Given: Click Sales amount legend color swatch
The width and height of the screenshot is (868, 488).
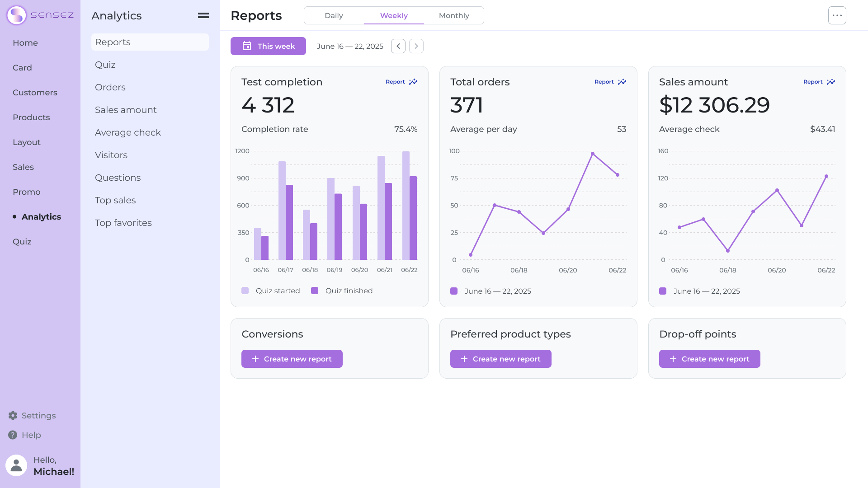Looking at the screenshot, I should pos(663,291).
